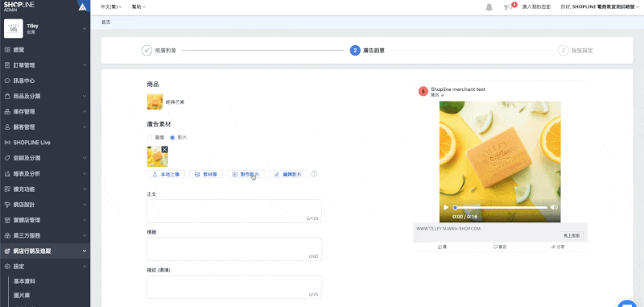Click the 本地上傳 upload button
644x307 pixels.
[x=166, y=174]
